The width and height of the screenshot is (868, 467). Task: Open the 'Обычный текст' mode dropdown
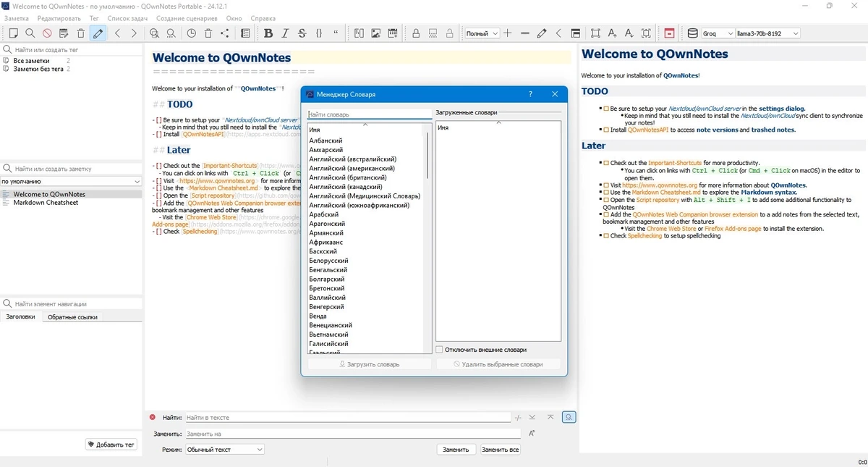coord(224,450)
